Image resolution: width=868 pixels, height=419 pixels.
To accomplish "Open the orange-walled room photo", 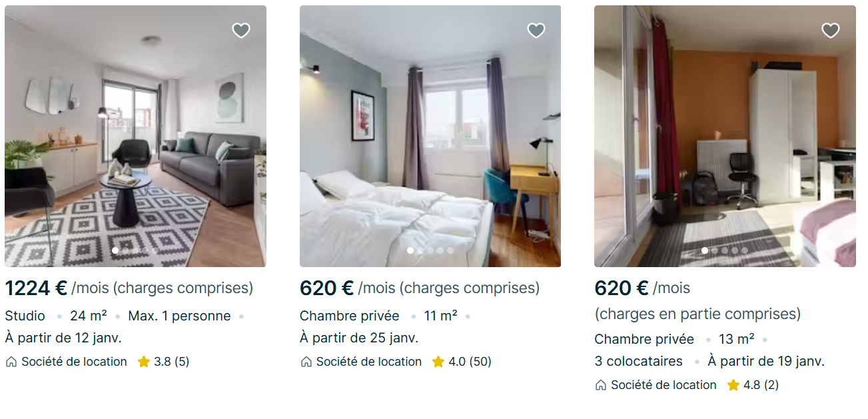I will click(725, 133).
